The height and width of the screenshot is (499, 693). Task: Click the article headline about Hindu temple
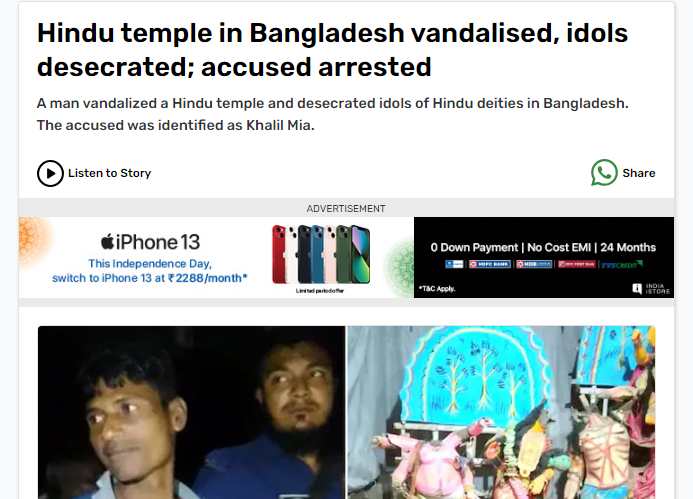(332, 50)
